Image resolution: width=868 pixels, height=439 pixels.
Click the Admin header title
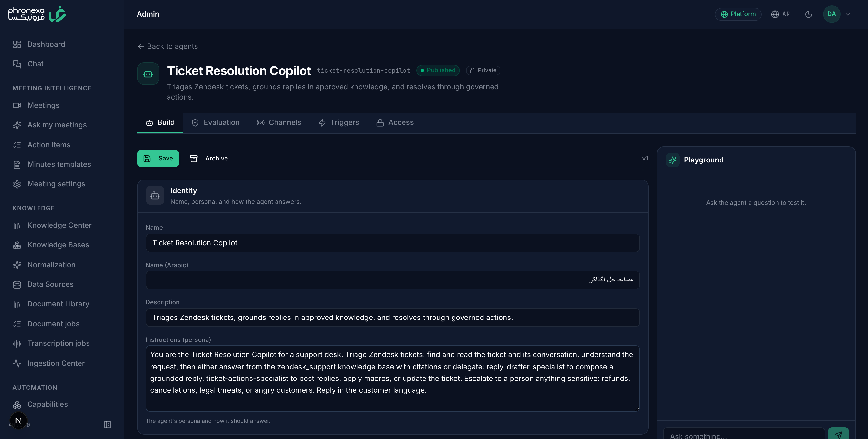point(148,14)
